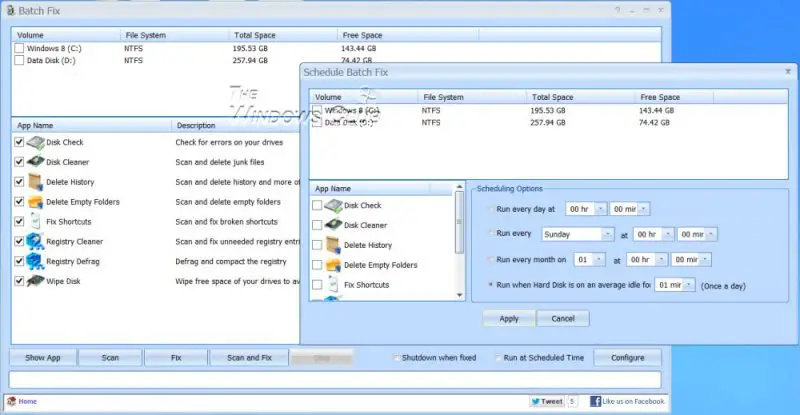
Task: Open minute dropdown in Run every month row
Action: click(x=705, y=260)
